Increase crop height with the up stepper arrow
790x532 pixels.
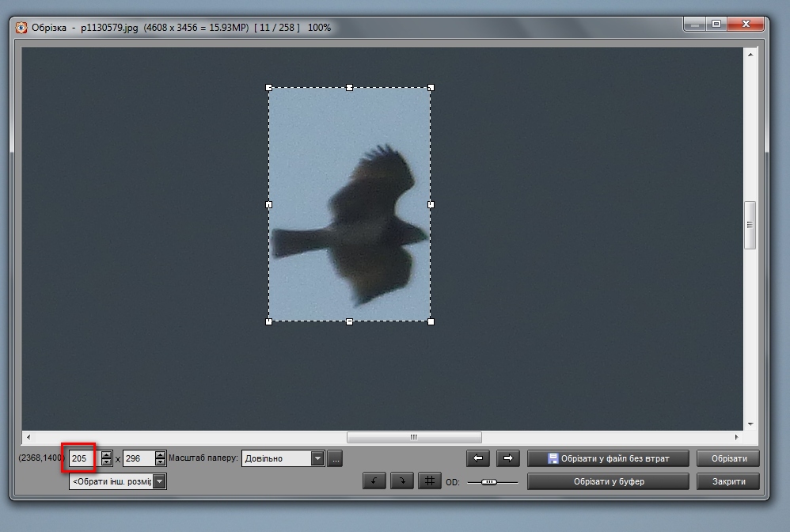(161, 454)
